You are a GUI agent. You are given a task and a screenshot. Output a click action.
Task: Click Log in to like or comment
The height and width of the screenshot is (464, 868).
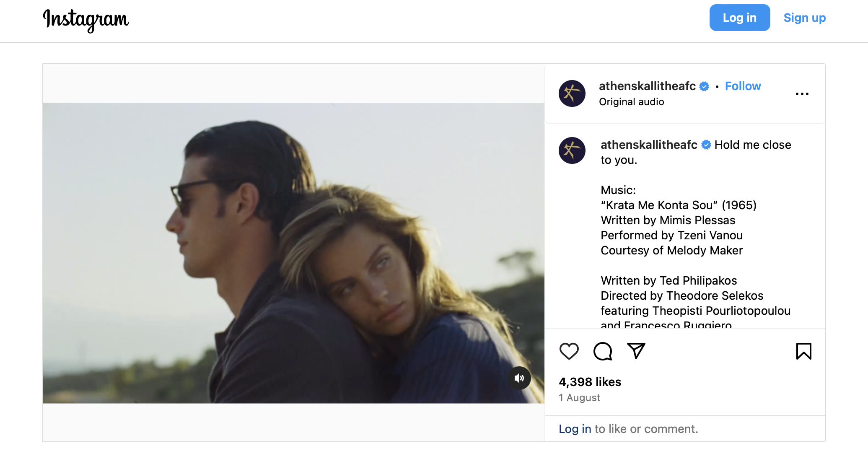(x=575, y=429)
